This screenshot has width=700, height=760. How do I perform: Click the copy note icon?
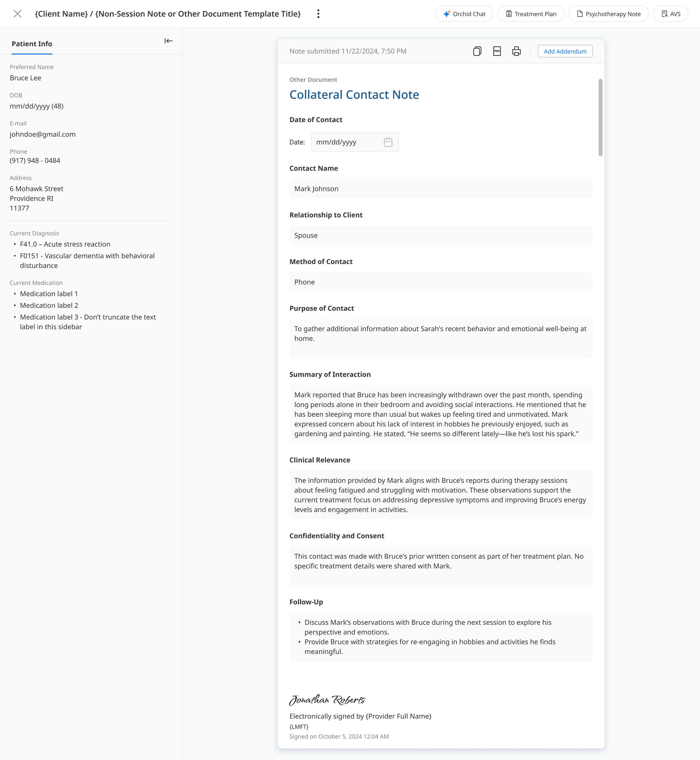coord(477,51)
